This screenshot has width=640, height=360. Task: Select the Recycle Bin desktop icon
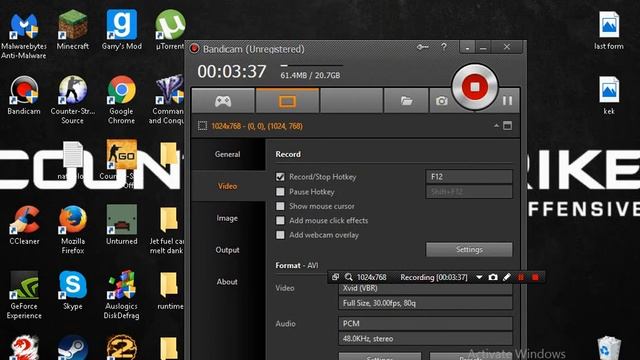tap(609, 348)
